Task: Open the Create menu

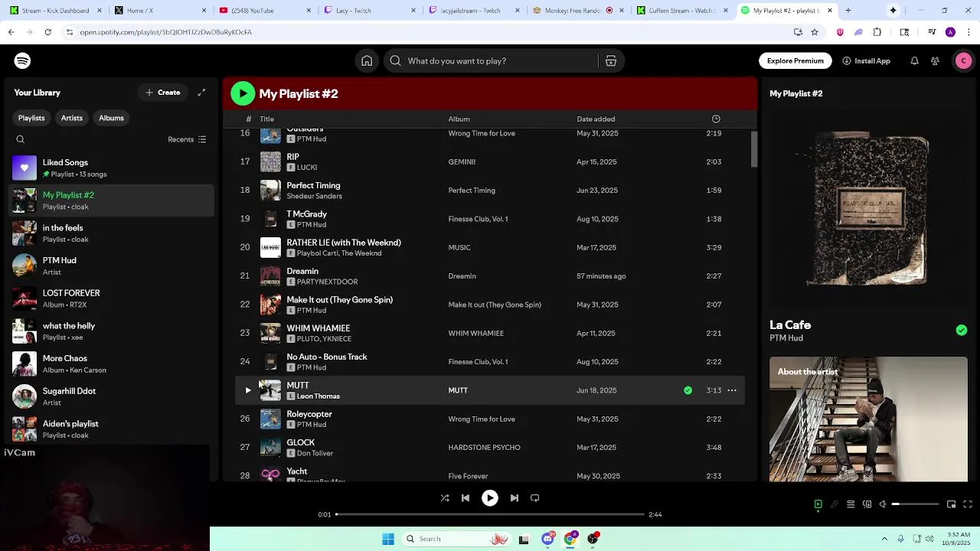Action: (163, 93)
